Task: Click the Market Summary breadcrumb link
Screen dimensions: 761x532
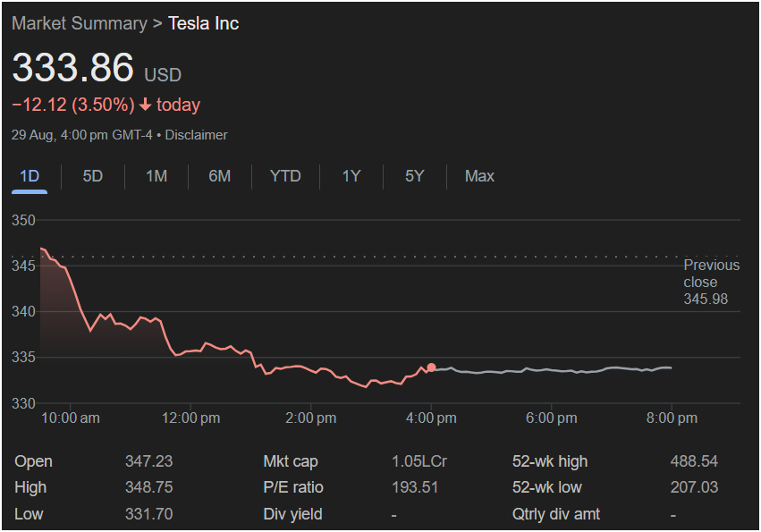Action: (79, 23)
